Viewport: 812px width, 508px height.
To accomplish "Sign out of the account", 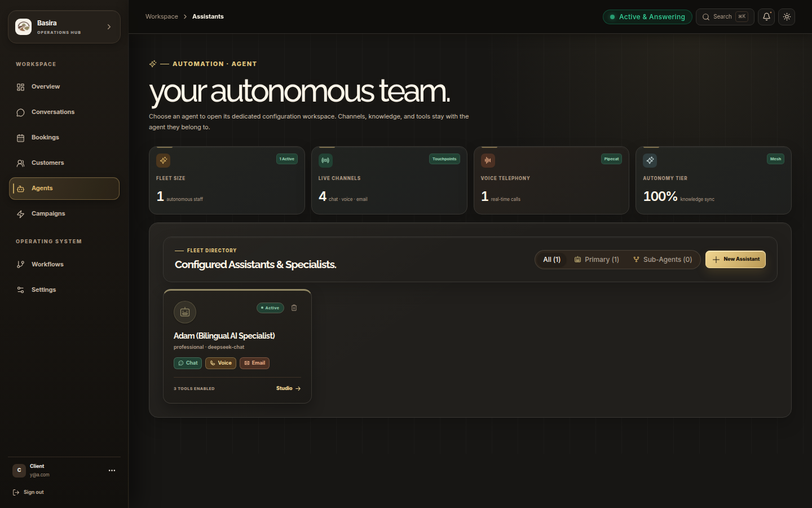I will pyautogui.click(x=28, y=492).
